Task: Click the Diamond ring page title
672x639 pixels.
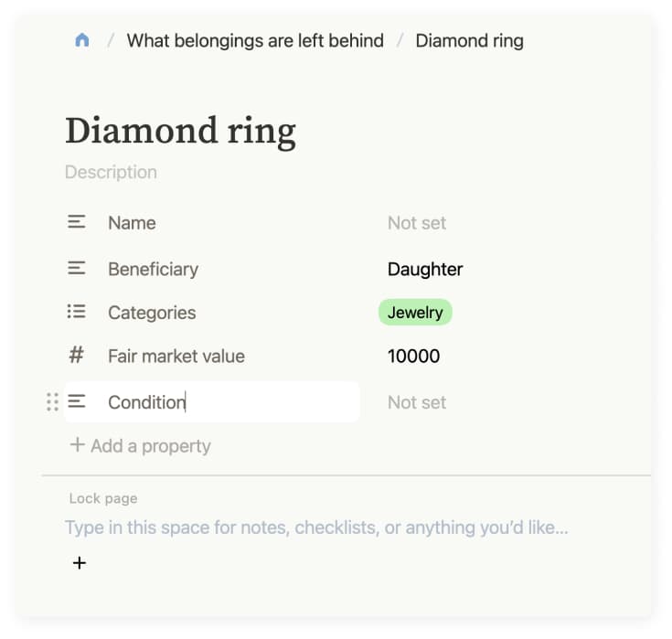Action: (180, 131)
